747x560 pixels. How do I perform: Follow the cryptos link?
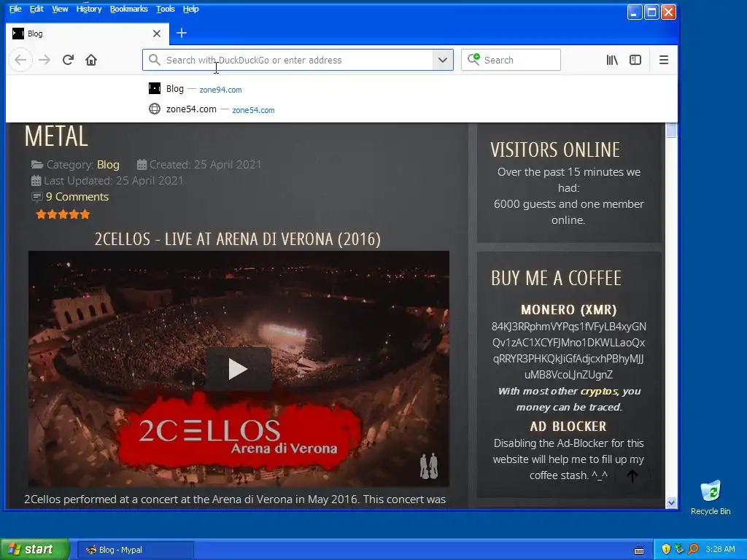[599, 392]
